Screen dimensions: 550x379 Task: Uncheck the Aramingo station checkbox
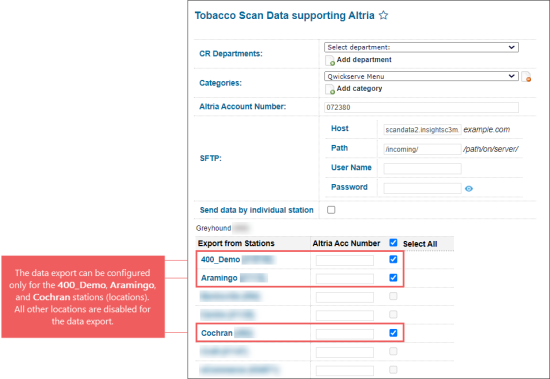(x=393, y=278)
